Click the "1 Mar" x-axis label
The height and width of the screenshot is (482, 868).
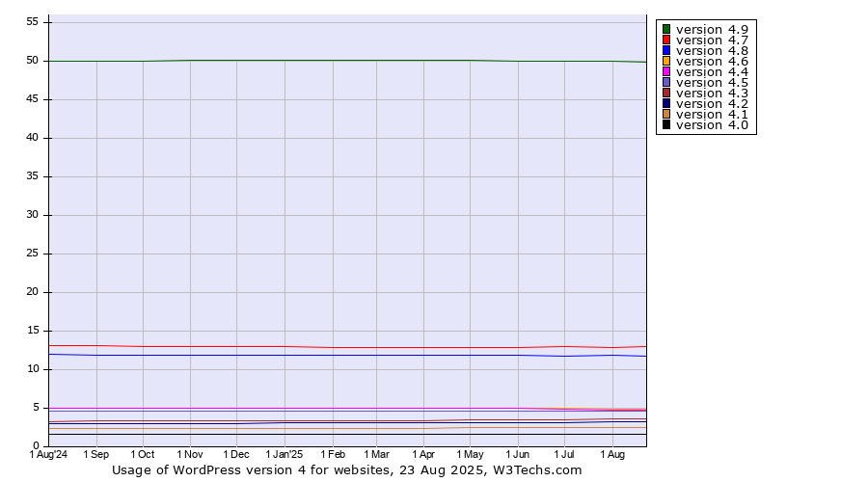pos(376,454)
